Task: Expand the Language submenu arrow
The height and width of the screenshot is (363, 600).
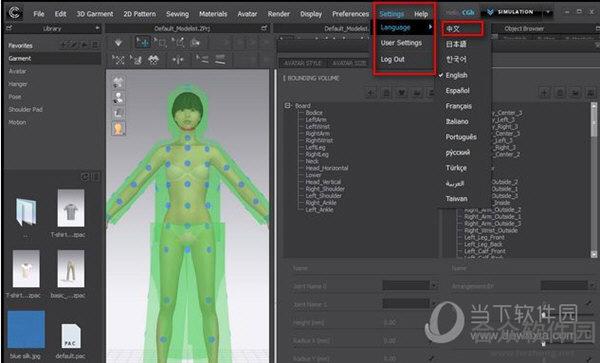Action: [430, 27]
